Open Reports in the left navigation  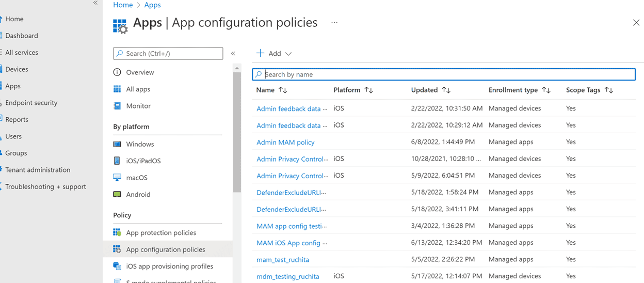click(x=17, y=119)
